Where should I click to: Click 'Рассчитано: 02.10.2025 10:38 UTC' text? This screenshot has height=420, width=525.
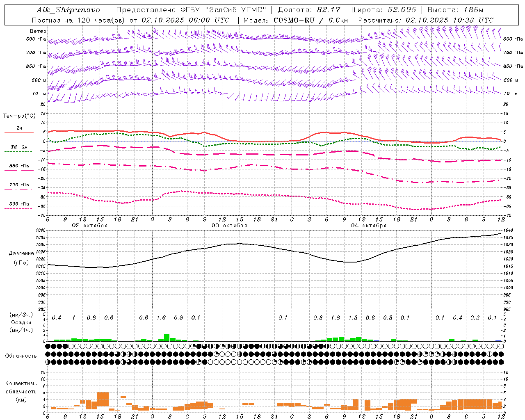click(x=426, y=20)
